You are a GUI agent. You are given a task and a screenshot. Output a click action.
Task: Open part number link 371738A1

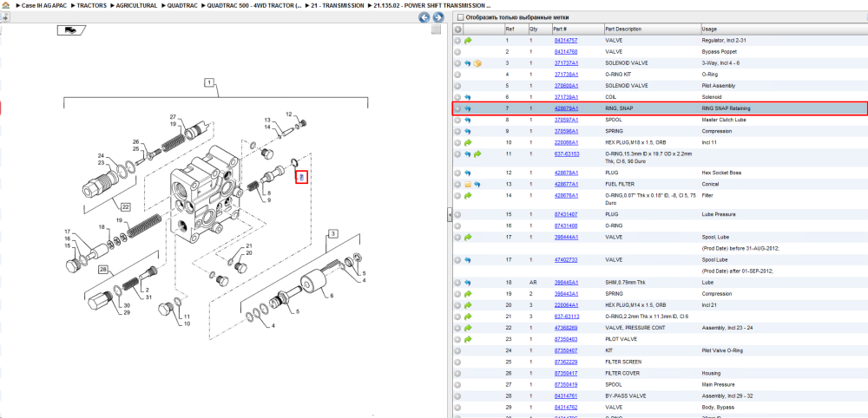(566, 75)
